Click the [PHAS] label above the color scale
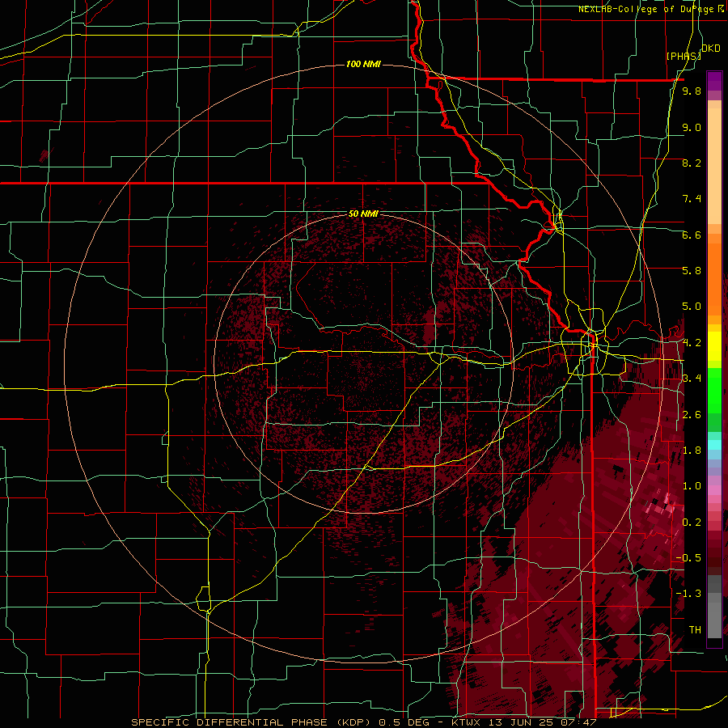 (683, 56)
